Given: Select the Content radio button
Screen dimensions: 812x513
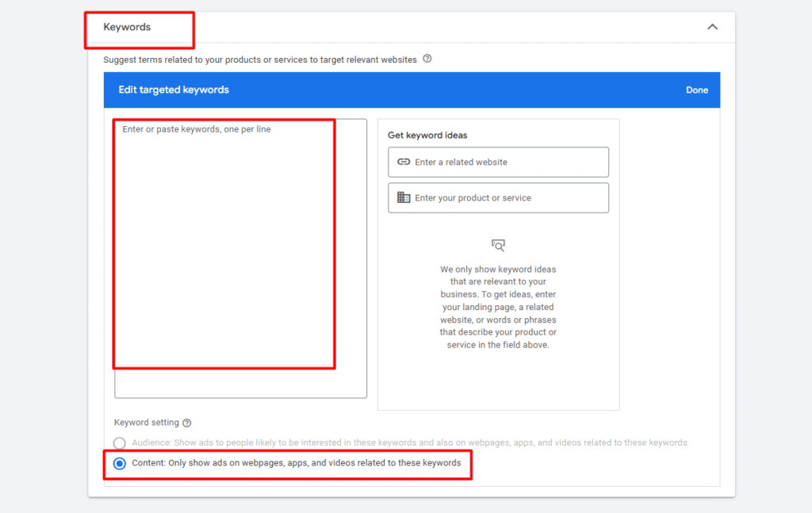Looking at the screenshot, I should [120, 463].
